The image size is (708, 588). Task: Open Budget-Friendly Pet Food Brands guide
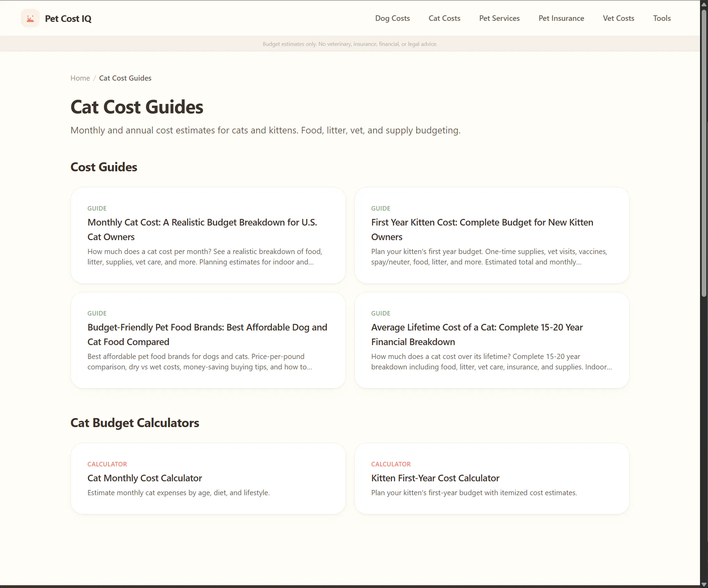(x=207, y=335)
